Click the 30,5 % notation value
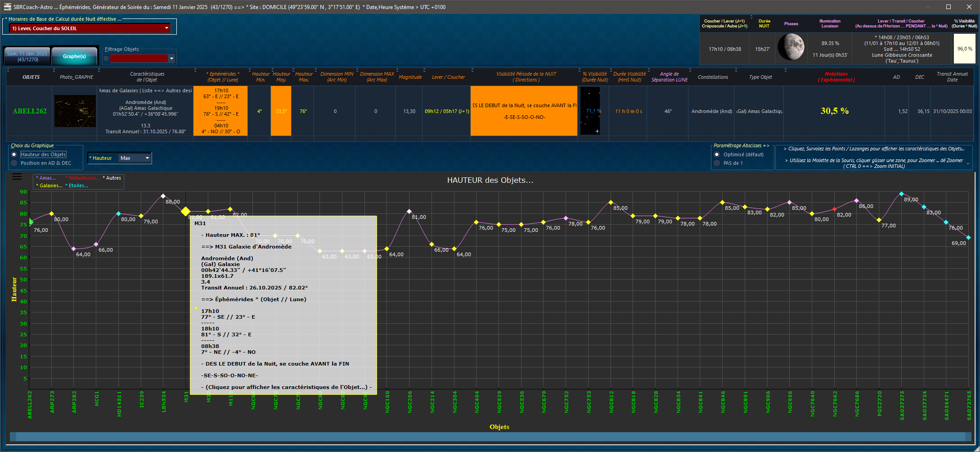980x452 pixels. pos(835,111)
